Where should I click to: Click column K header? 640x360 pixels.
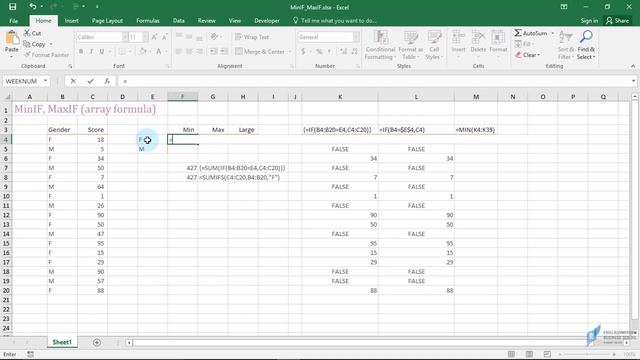(340, 97)
